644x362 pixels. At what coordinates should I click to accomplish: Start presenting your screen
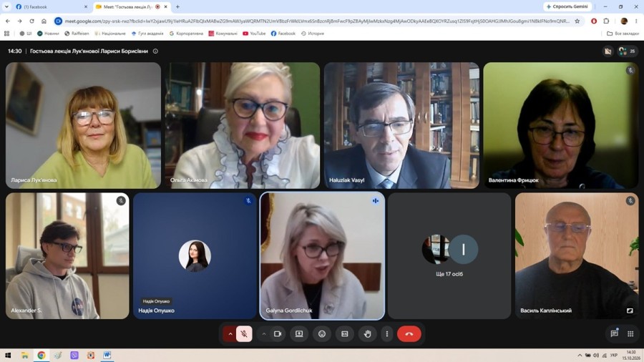coord(299,333)
